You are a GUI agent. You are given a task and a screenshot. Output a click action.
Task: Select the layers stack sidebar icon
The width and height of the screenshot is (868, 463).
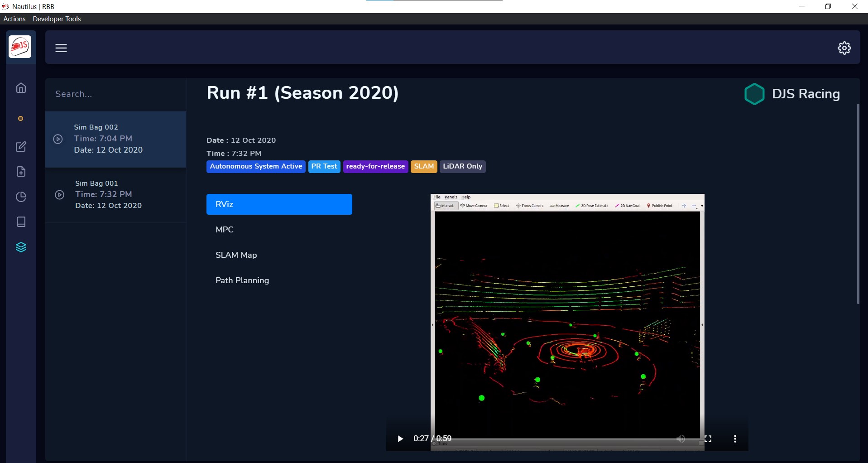21,247
